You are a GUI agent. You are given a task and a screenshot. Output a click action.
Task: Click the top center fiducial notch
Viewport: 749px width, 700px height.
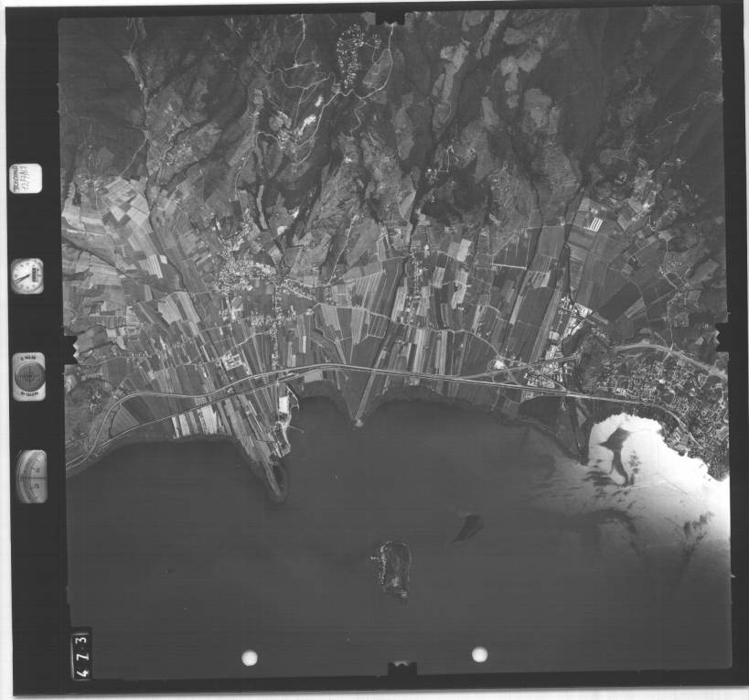click(391, 16)
